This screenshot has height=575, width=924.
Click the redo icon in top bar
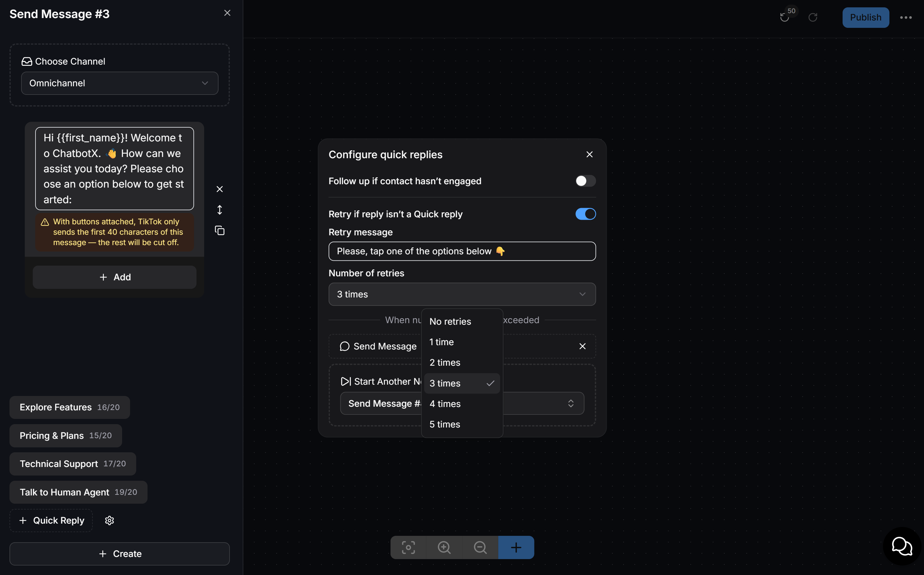point(813,17)
